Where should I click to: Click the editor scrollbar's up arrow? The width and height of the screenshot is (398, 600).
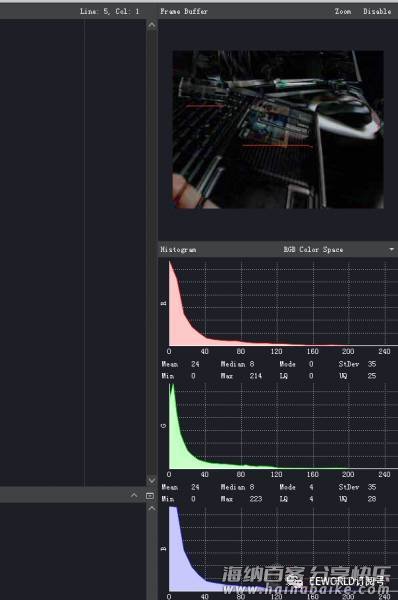point(152,25)
